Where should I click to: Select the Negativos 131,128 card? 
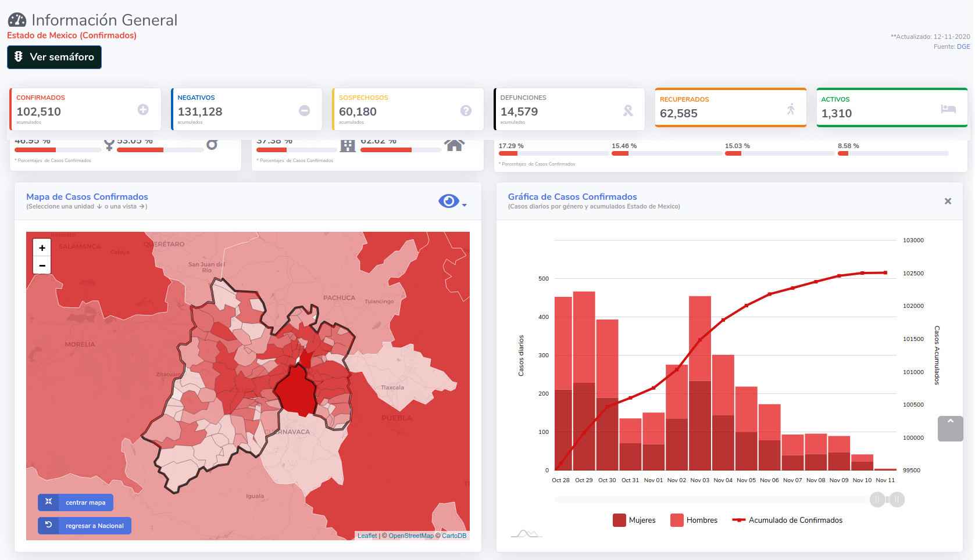pyautogui.click(x=247, y=109)
